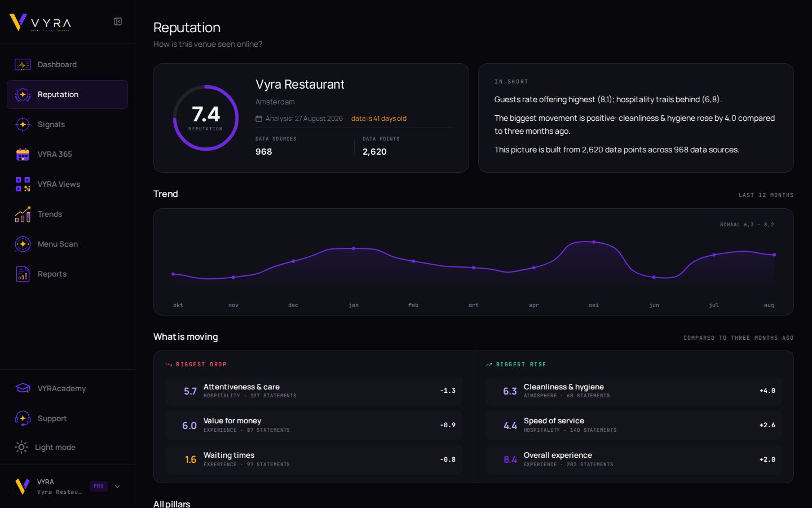This screenshot has width=812, height=508.
Task: Click the VYRA logo in the sidebar
Action: (40, 23)
